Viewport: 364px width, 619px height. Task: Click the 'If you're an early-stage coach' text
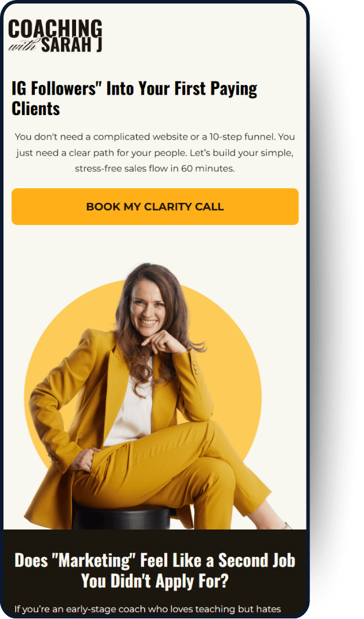pyautogui.click(x=147, y=609)
